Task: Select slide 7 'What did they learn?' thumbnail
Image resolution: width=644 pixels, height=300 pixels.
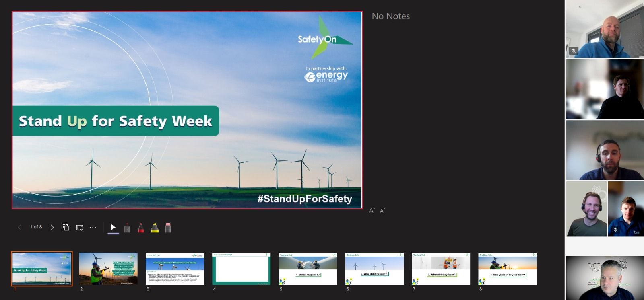Action: [x=441, y=269]
